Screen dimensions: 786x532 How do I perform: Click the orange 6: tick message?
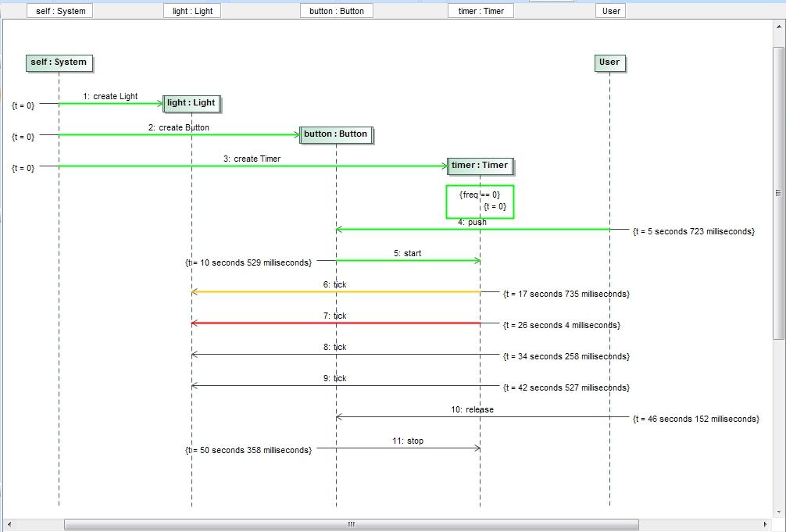point(336,291)
